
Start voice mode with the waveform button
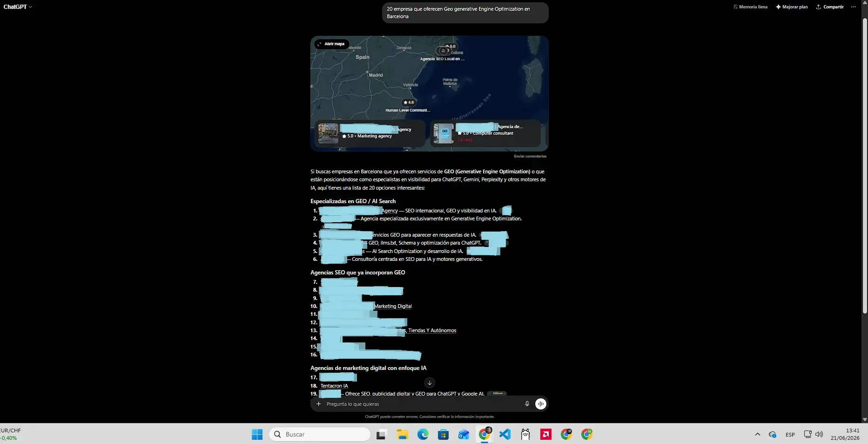pos(540,404)
